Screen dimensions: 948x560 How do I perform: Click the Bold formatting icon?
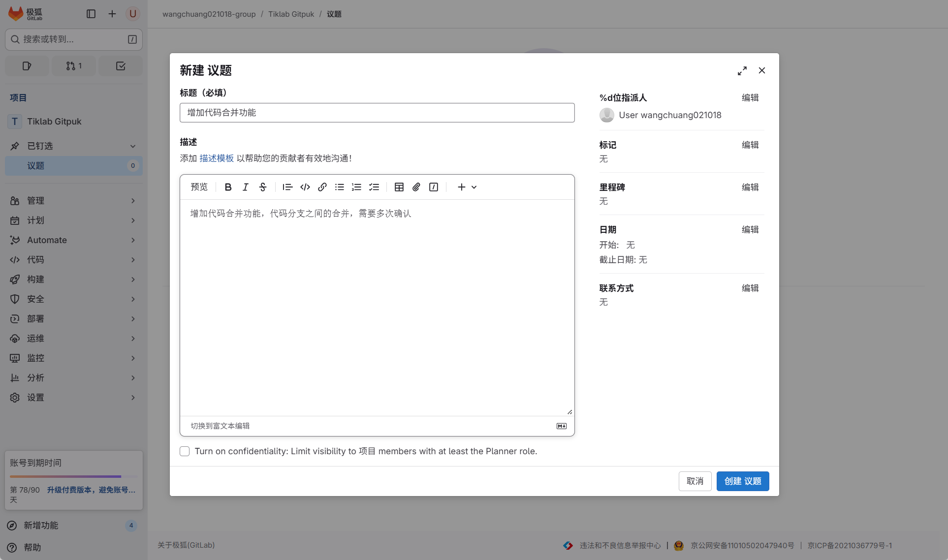pyautogui.click(x=228, y=187)
